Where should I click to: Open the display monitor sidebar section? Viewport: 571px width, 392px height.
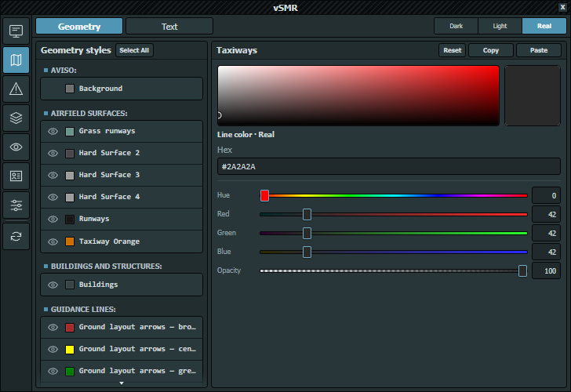coord(16,31)
